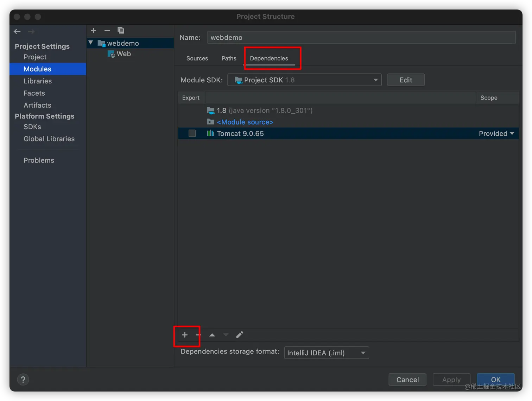Image resolution: width=532 pixels, height=401 pixels.
Task: Open the help question mark button
Action: pos(23,380)
